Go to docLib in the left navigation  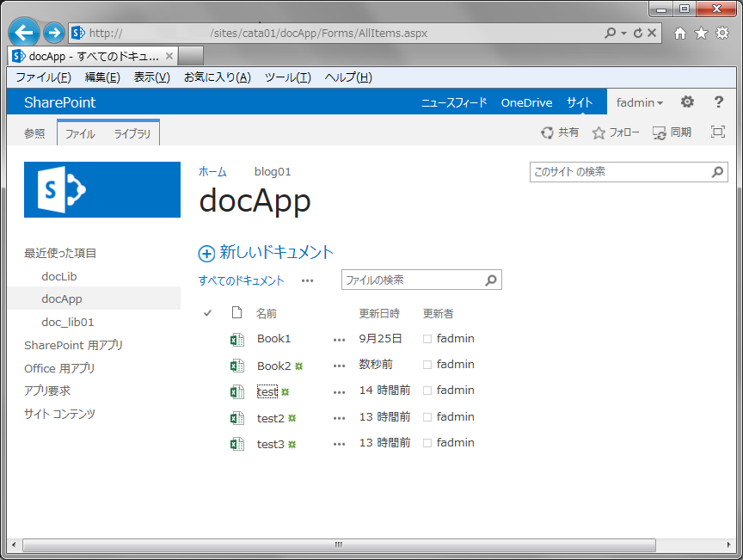point(59,277)
